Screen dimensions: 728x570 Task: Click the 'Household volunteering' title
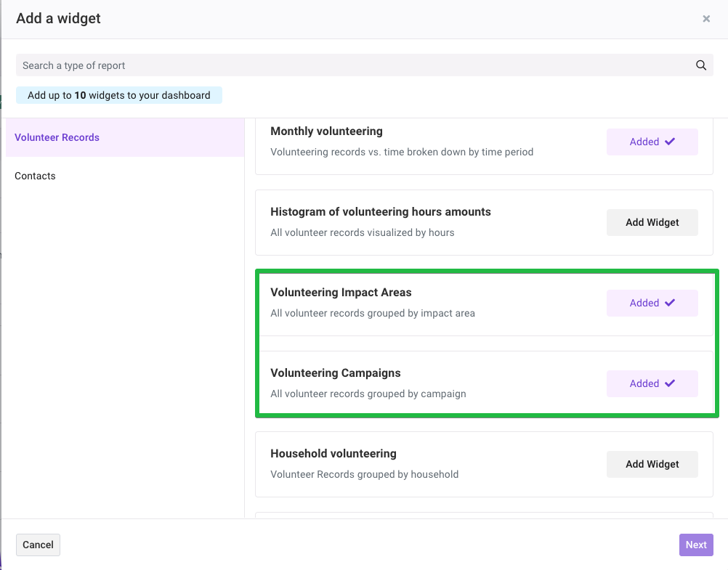(x=333, y=454)
